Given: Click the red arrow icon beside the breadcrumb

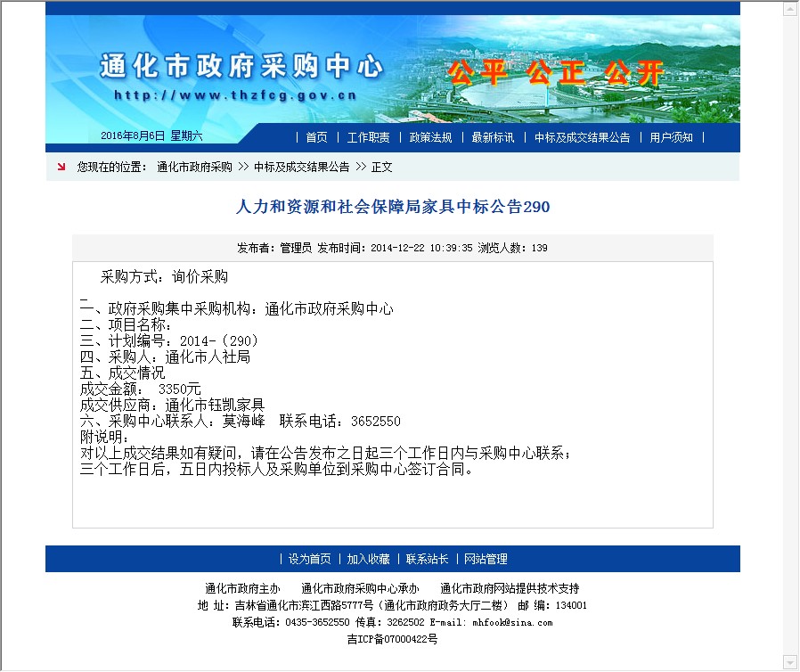Looking at the screenshot, I should 61,167.
